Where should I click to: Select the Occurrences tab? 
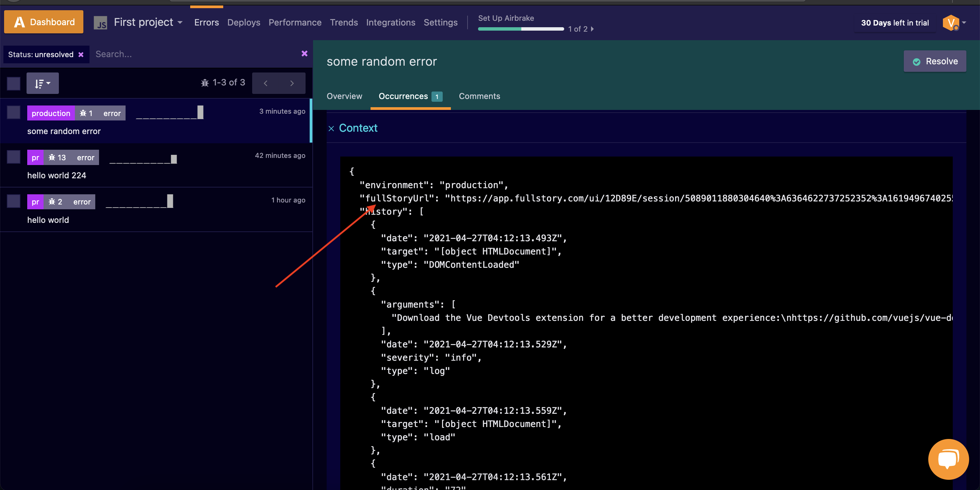(x=410, y=96)
